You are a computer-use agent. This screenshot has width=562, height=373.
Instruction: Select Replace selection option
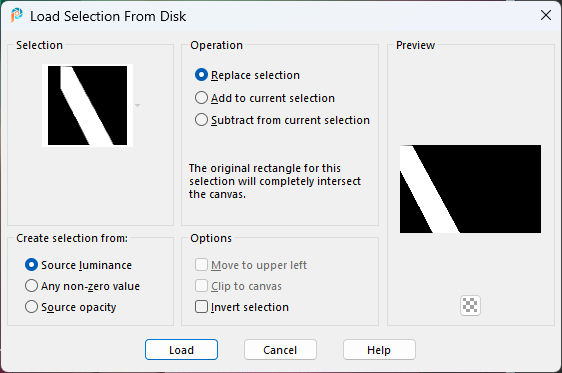(x=247, y=75)
